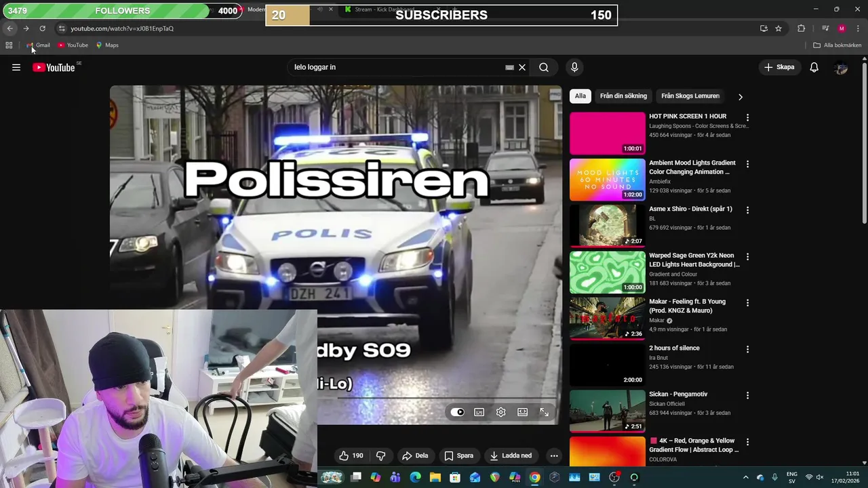Show hidden system tray icons chevron
Viewport: 868px width, 488px height.
pos(746,477)
